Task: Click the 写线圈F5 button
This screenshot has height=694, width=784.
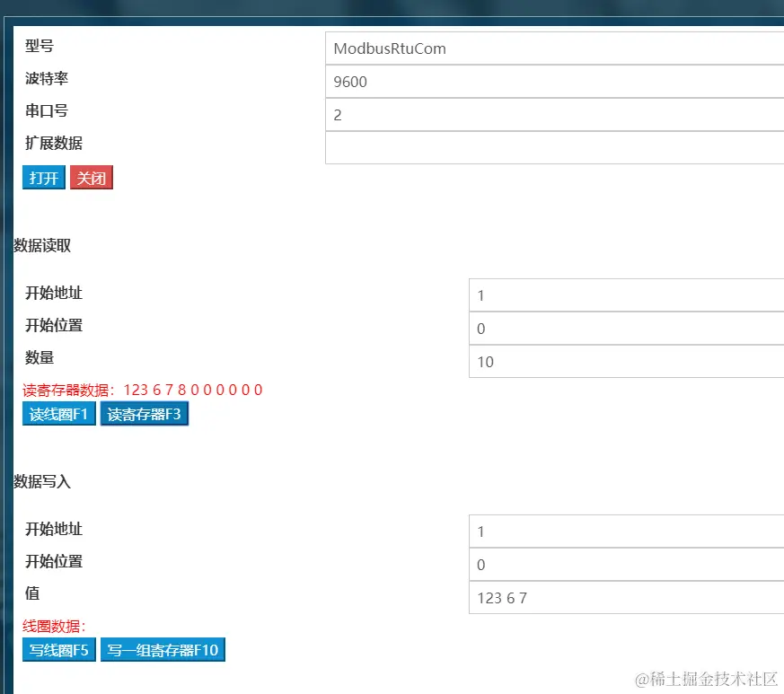Action: [x=59, y=649]
